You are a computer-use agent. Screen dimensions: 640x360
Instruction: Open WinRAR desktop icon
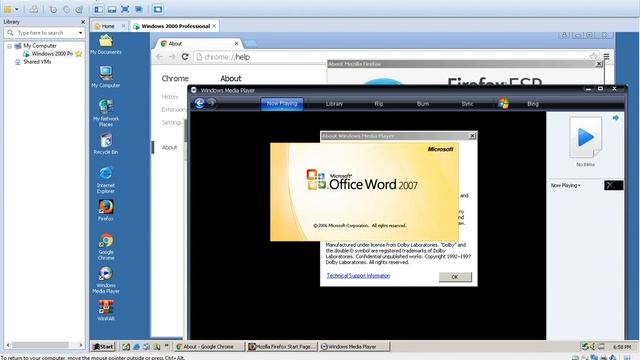click(106, 311)
